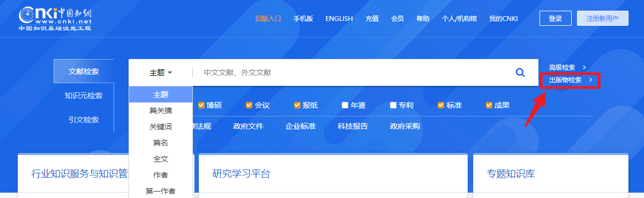Open 帮助 page
This screenshot has width=644, height=198.
point(423,19)
